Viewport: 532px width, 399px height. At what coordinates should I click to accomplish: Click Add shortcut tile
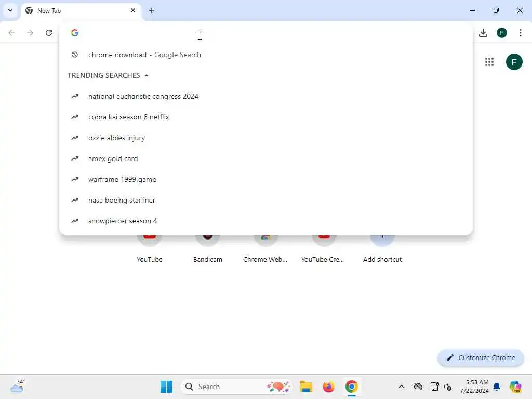point(382,249)
